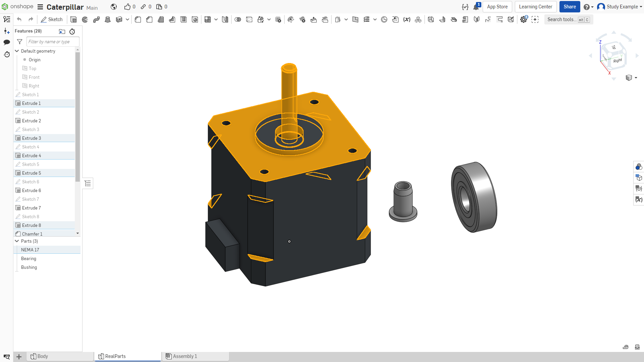Select the Thicken tool
644x362 pixels.
(x=119, y=19)
